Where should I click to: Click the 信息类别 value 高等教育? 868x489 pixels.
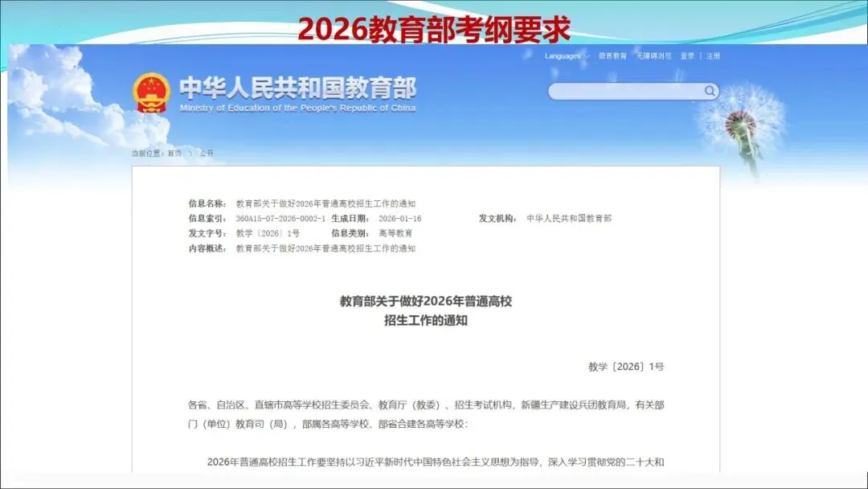(395, 234)
